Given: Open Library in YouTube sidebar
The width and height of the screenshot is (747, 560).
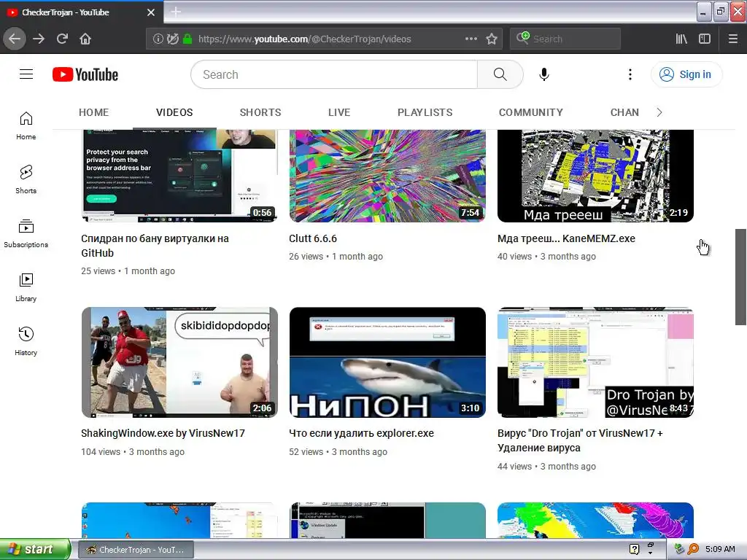Looking at the screenshot, I should pos(26,287).
